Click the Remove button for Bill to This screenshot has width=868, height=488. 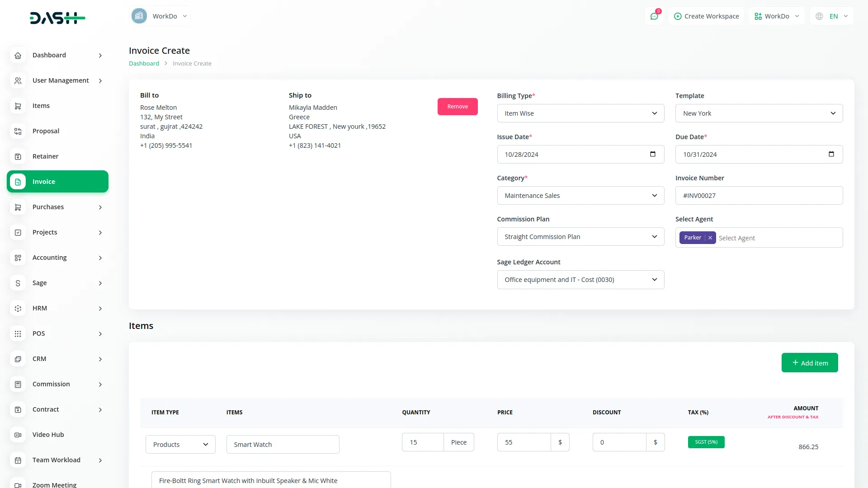(458, 106)
